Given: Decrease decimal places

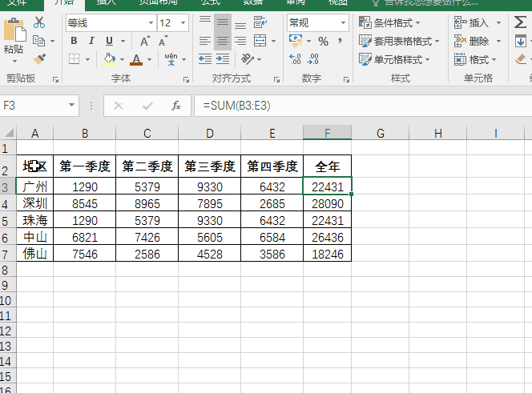Looking at the screenshot, I should pyautogui.click(x=312, y=59).
